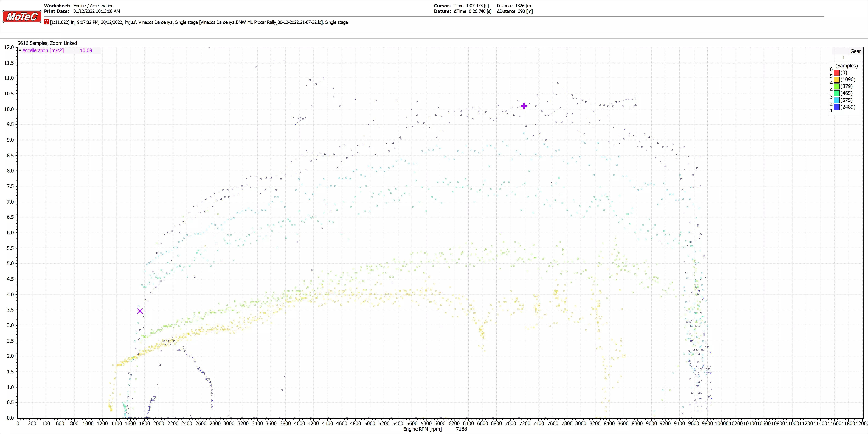Screen dimensions: 868x434
Task: Click the 5616 Samples, Zoom Linked text
Action: (47, 43)
